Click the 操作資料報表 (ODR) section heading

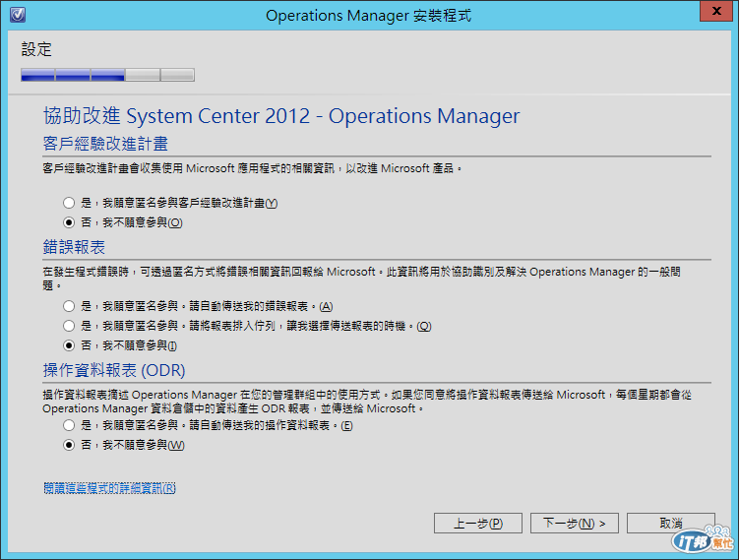click(x=114, y=370)
